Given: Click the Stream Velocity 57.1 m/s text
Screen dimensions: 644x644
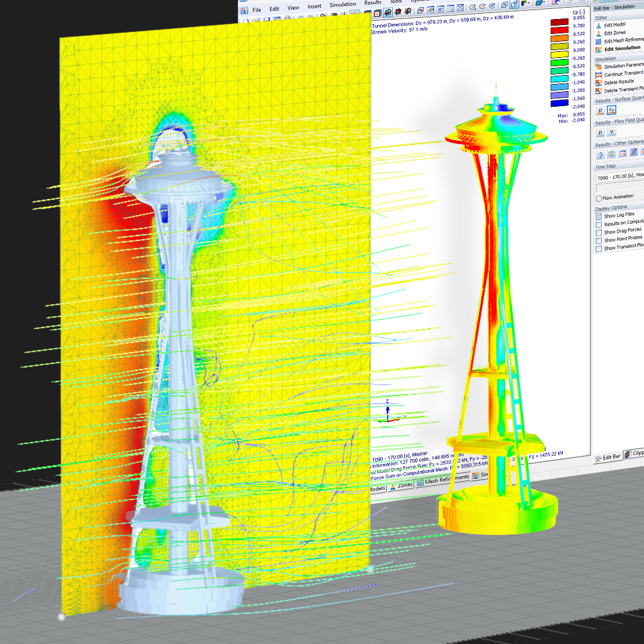Looking at the screenshot, I should tap(399, 31).
